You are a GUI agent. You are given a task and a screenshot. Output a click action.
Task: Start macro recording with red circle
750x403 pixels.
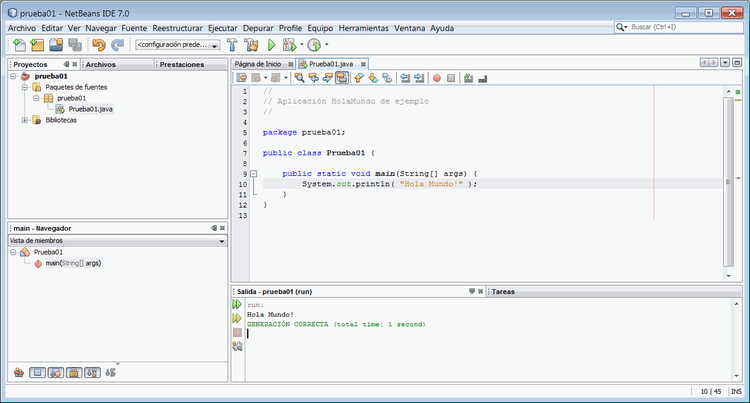tap(437, 78)
